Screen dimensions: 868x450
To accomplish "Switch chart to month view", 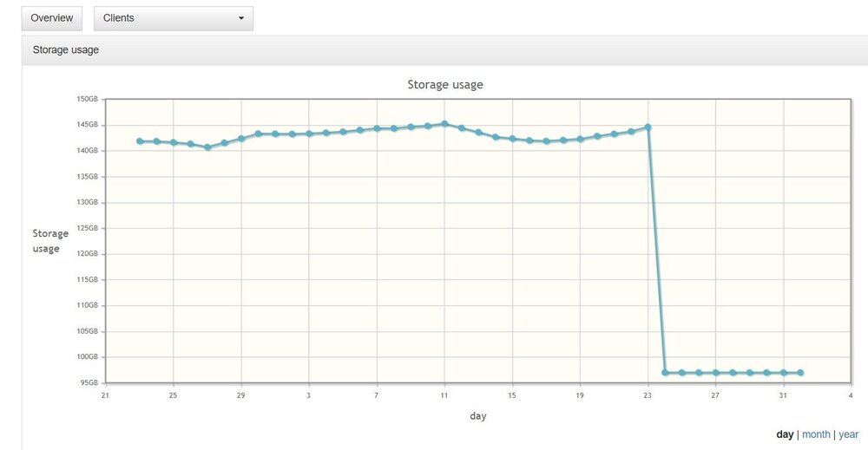I will tap(816, 434).
